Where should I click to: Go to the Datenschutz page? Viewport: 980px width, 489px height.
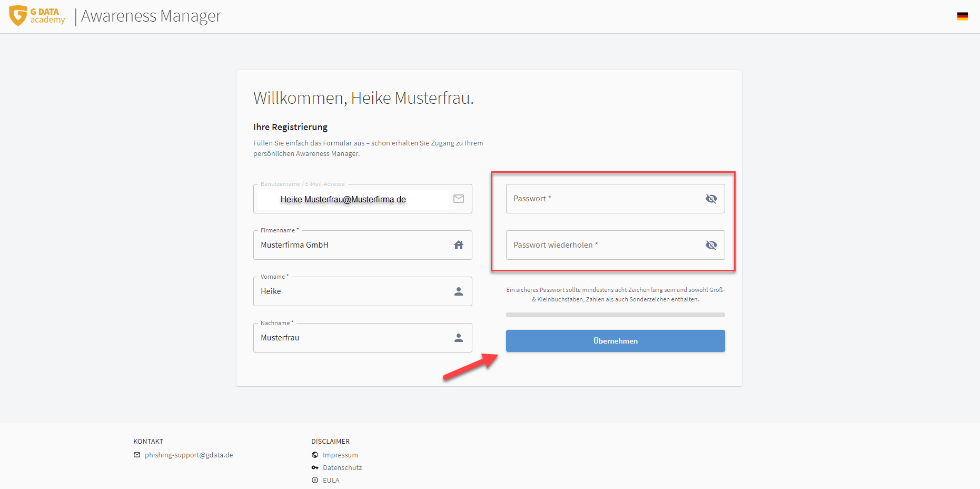tap(342, 468)
